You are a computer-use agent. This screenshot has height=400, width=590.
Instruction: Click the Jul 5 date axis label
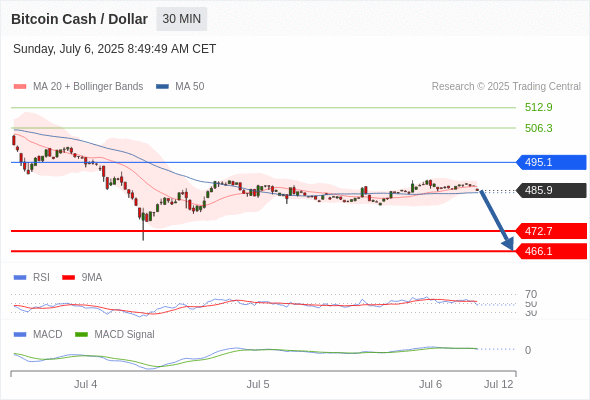(258, 384)
